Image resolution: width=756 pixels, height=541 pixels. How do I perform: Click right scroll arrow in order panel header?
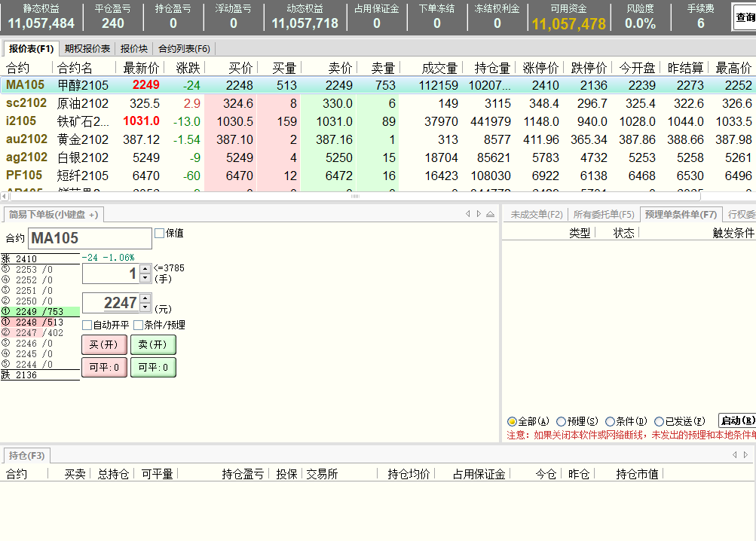pyautogui.click(x=479, y=215)
